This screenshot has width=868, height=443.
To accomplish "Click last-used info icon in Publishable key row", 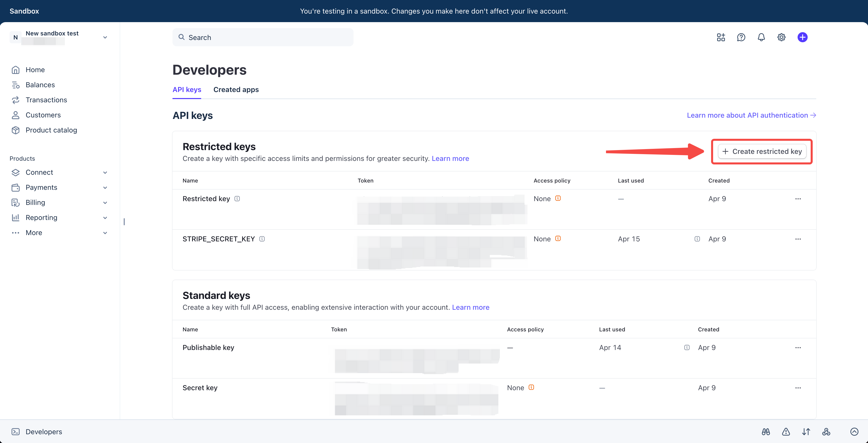I will click(687, 347).
